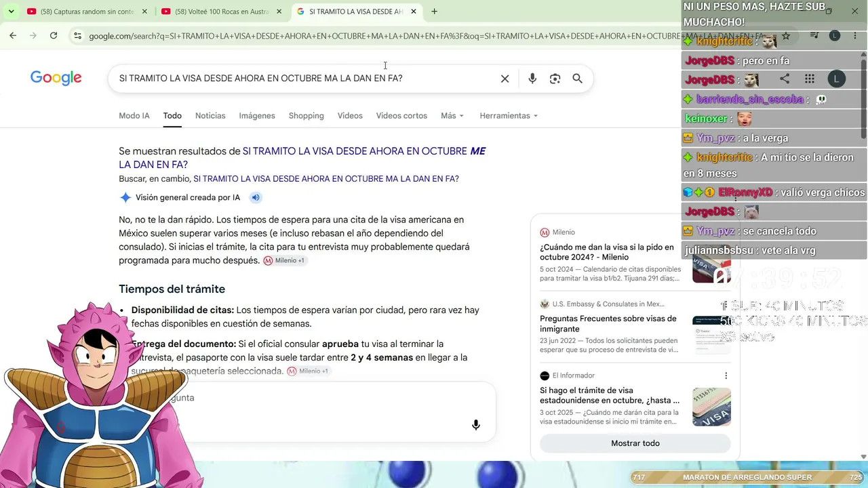Screen dimensions: 868x488
Task: Close the 'SI TRAMITO LA VISA' tab
Action: [x=413, y=12]
